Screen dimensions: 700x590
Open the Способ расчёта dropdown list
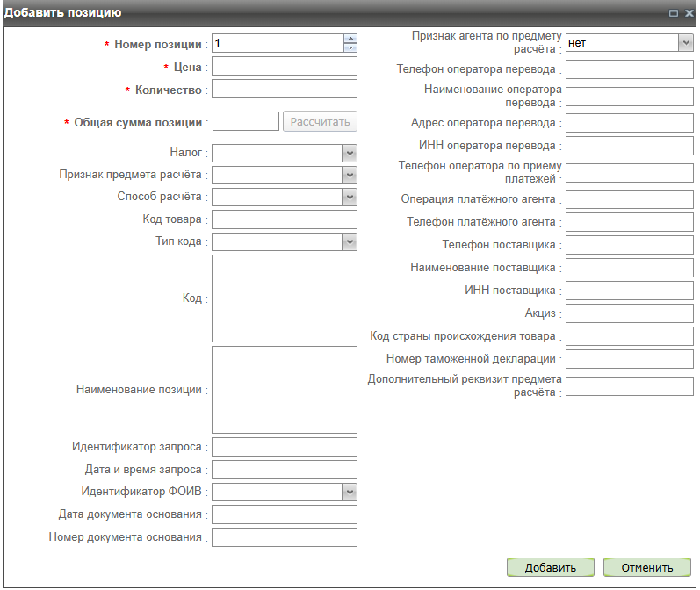pos(350,198)
